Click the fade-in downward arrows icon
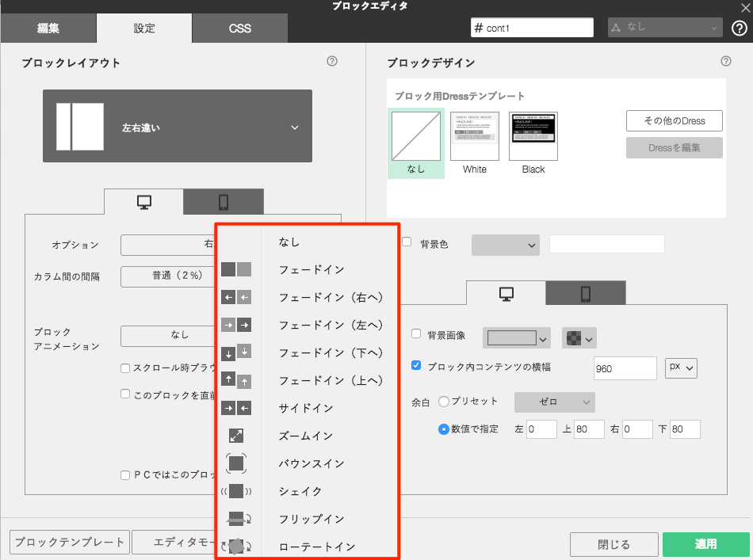The width and height of the screenshot is (753, 560). (x=235, y=352)
